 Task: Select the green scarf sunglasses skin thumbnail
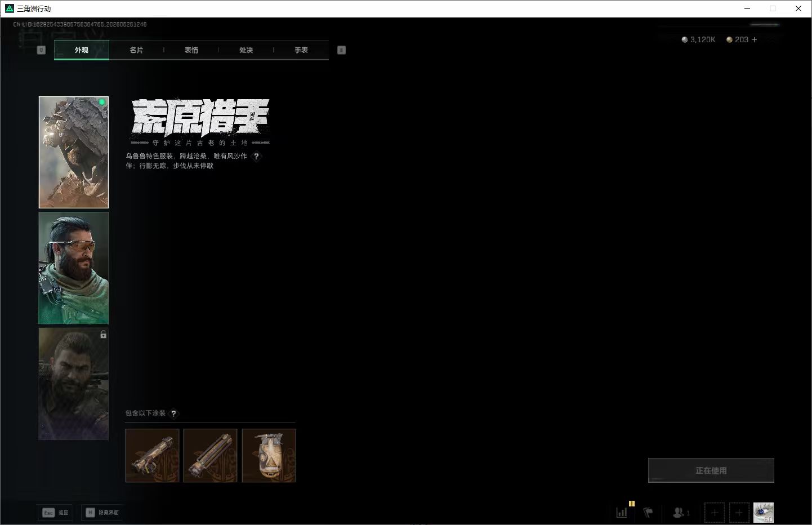pos(74,268)
